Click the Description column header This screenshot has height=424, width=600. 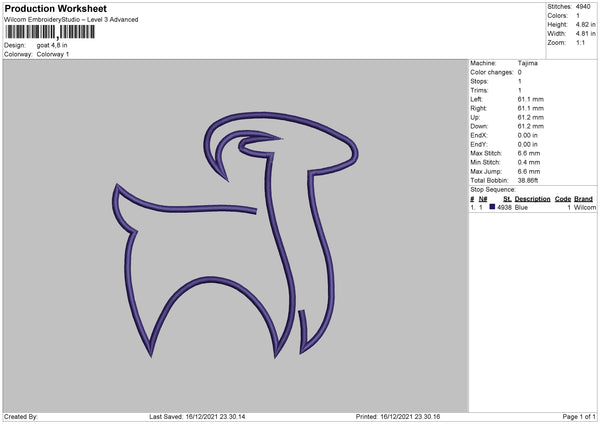coord(532,199)
